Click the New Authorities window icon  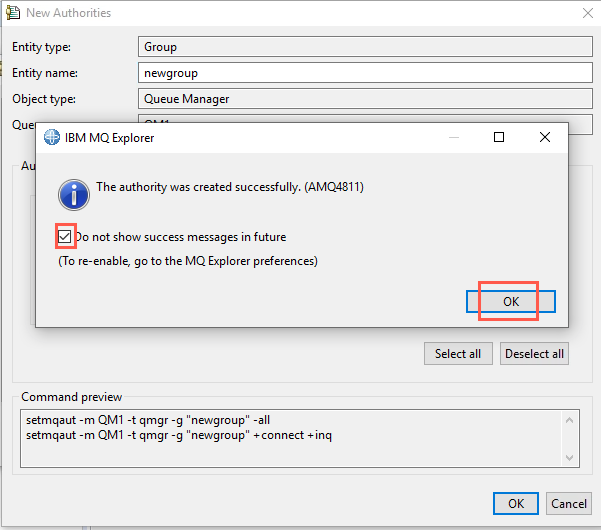click(13, 12)
